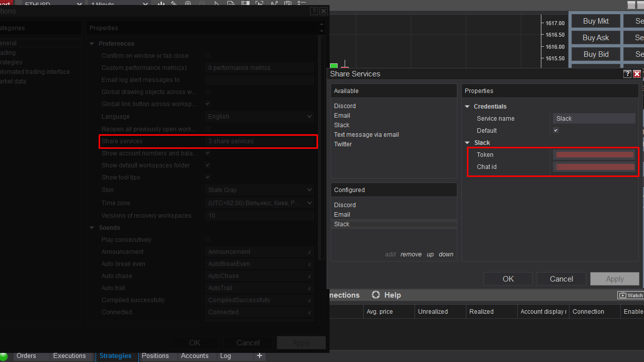Add a new tab with the plus icon
This screenshot has height=362, width=644.
click(x=260, y=355)
